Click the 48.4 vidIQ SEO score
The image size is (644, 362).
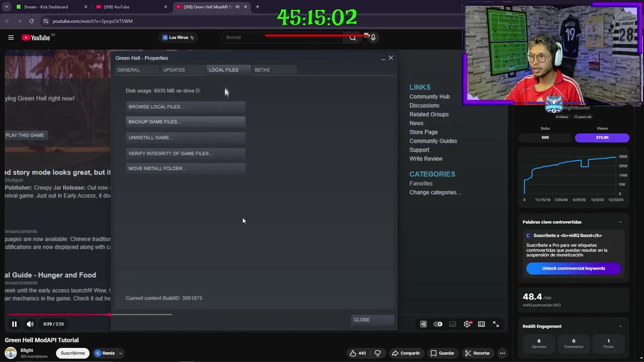click(x=532, y=297)
